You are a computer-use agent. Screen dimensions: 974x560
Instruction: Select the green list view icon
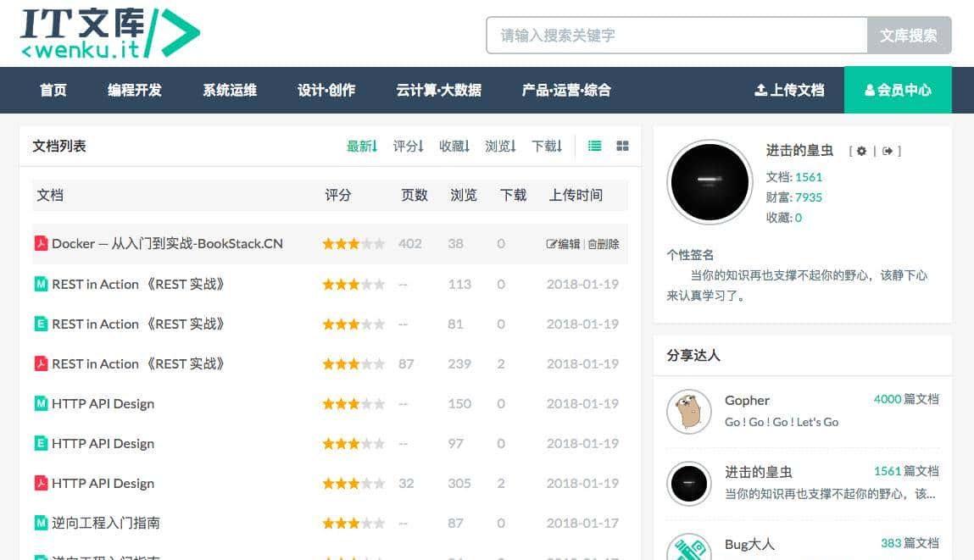pos(594,146)
